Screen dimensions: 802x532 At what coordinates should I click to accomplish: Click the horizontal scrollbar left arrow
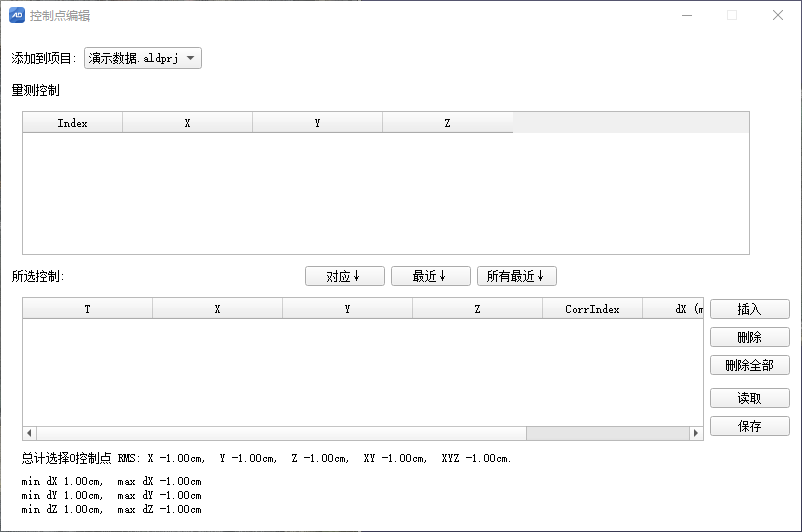pyautogui.click(x=30, y=433)
